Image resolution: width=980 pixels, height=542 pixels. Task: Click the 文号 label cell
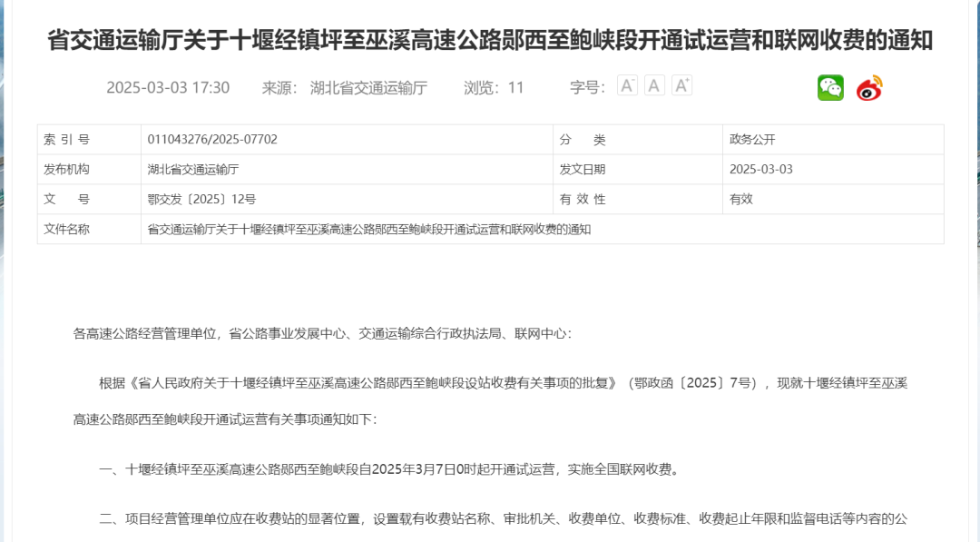[89, 200]
